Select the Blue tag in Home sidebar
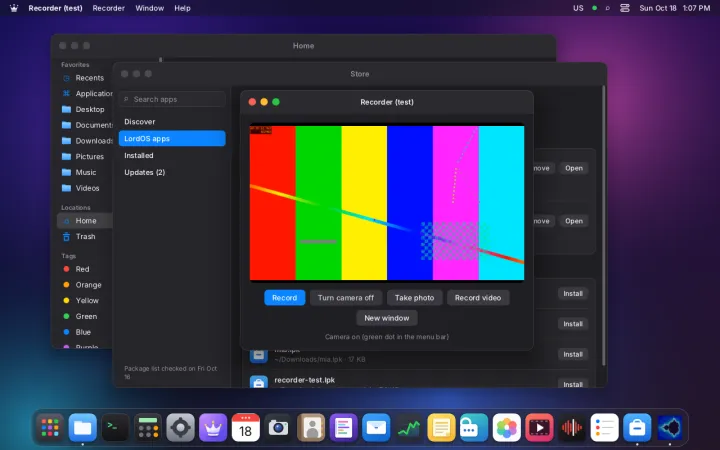This screenshot has height=450, width=720. (x=86, y=332)
